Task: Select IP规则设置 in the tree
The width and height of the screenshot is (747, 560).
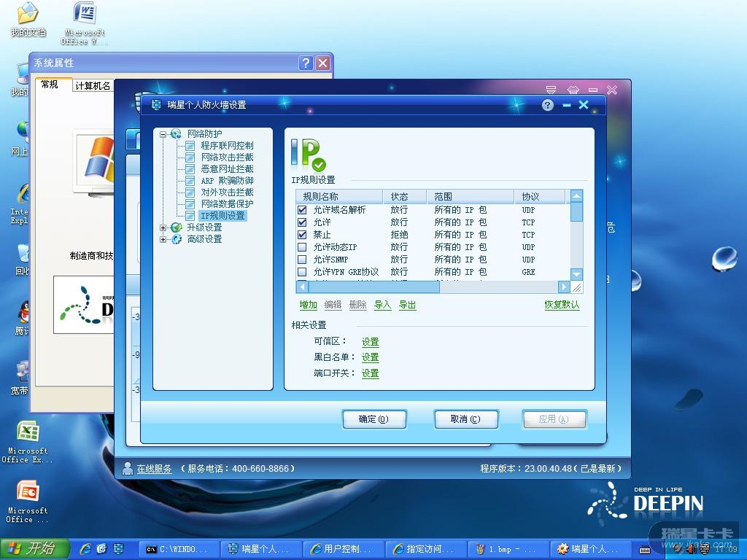Action: 222,216
